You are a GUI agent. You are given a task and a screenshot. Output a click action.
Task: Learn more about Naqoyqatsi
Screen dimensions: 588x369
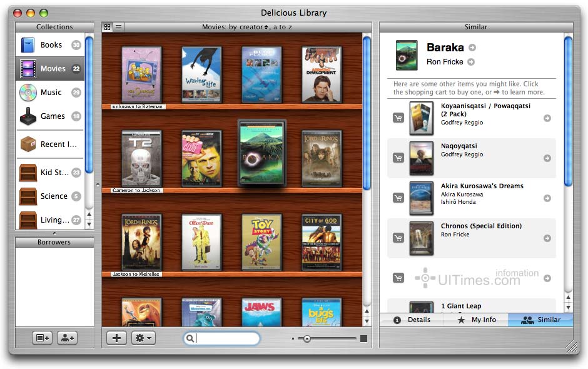547,158
